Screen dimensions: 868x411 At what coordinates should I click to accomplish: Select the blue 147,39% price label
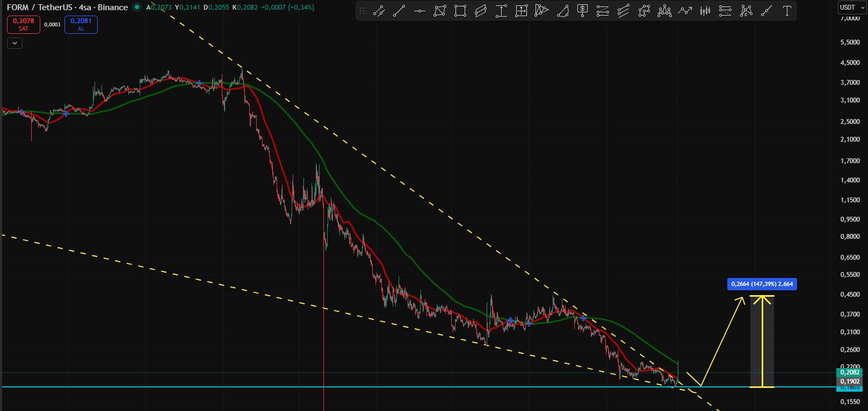pyautogui.click(x=762, y=284)
